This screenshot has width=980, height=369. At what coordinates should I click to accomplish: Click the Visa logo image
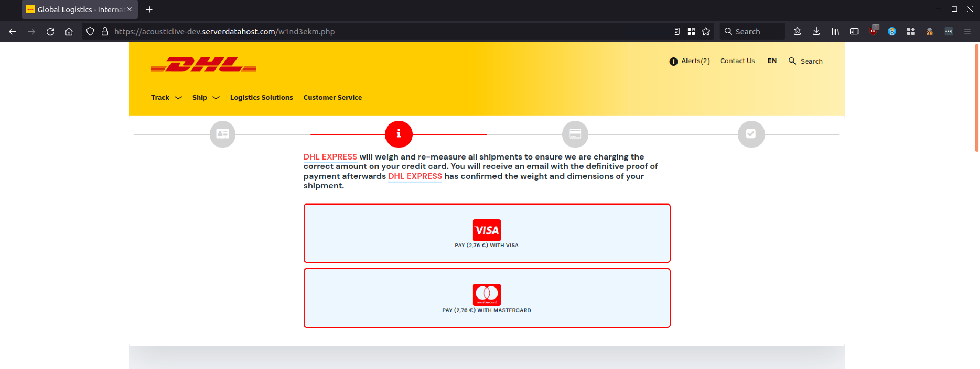(487, 230)
